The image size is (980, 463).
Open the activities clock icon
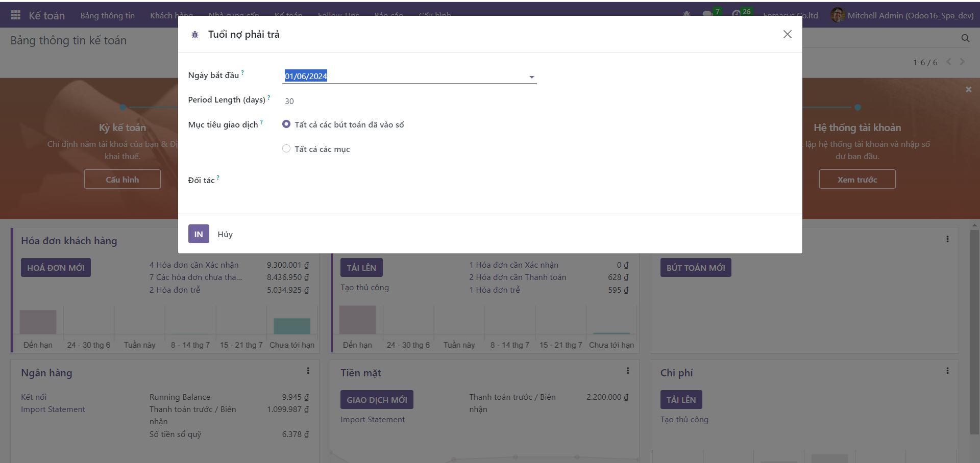point(736,14)
